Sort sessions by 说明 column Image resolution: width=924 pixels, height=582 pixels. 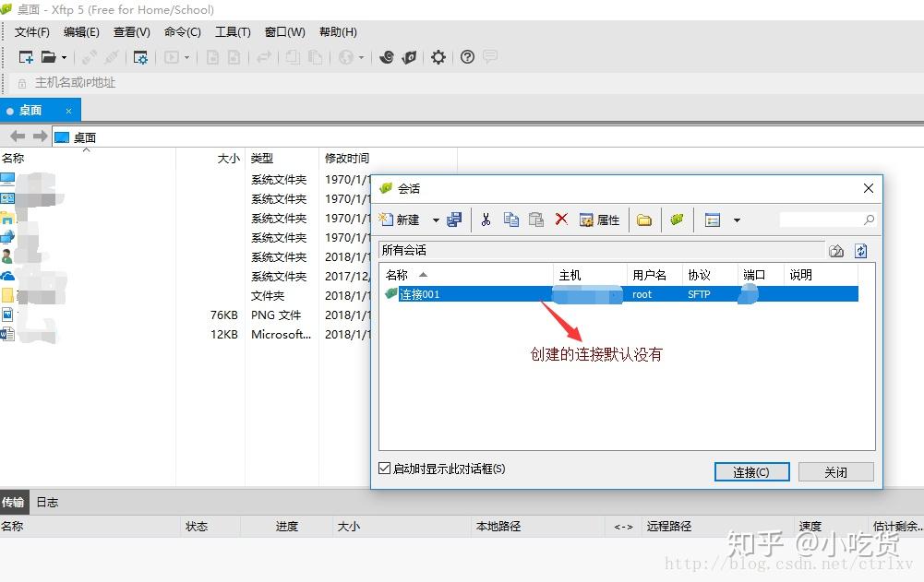pos(821,275)
